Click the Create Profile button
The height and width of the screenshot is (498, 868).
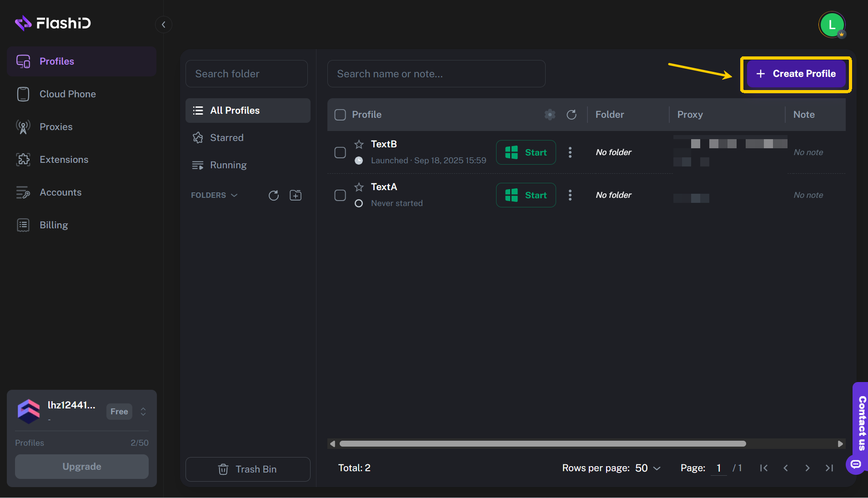(796, 74)
